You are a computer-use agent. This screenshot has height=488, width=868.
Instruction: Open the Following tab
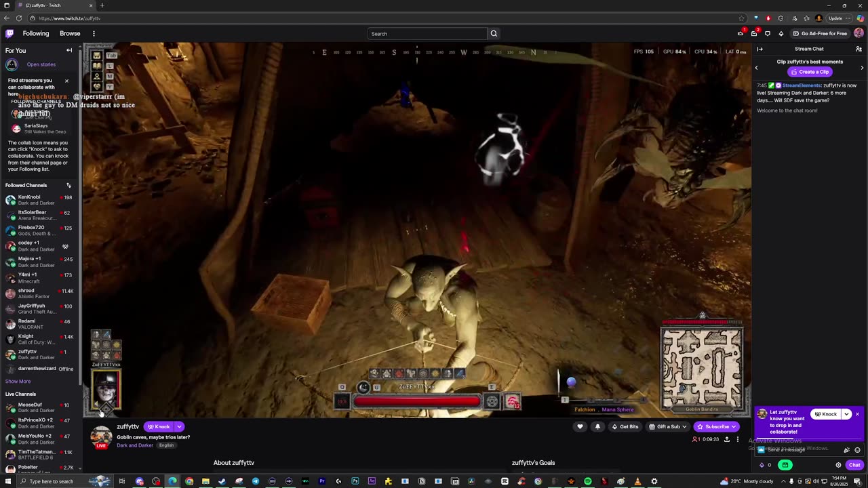coord(36,33)
